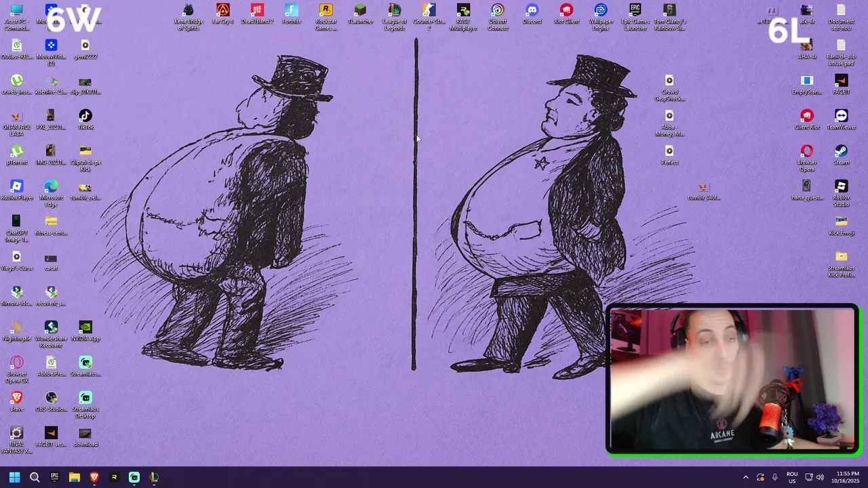This screenshot has width=868, height=488.
Task: Select the Outlast desktop shortcut
Action: coord(17,49)
